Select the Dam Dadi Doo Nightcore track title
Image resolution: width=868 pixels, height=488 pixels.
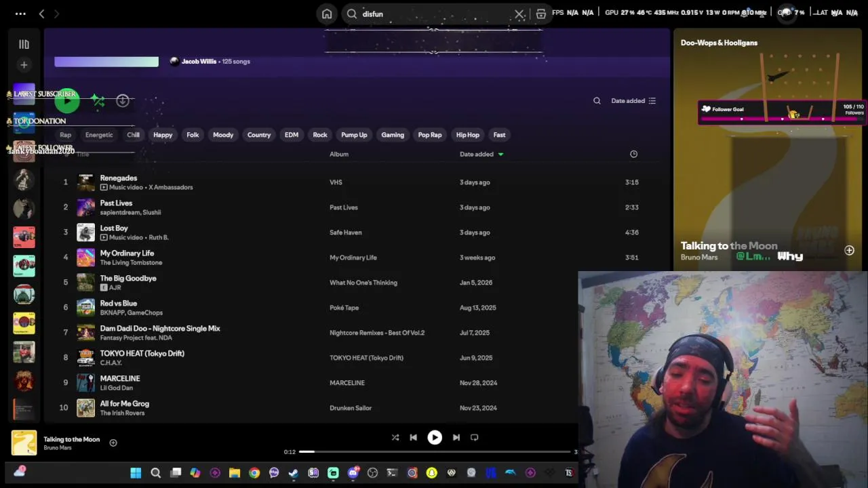tap(160, 329)
